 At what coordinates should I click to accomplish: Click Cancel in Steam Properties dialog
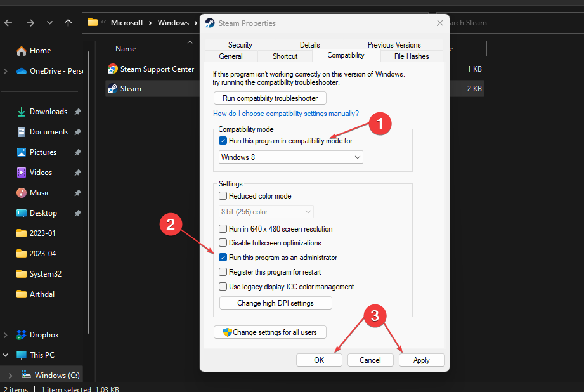point(370,360)
